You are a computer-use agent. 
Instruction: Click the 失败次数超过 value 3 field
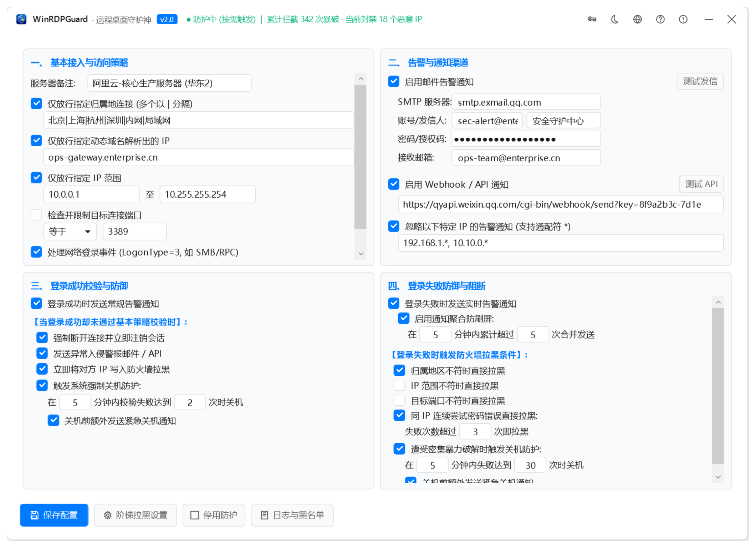coord(475,432)
